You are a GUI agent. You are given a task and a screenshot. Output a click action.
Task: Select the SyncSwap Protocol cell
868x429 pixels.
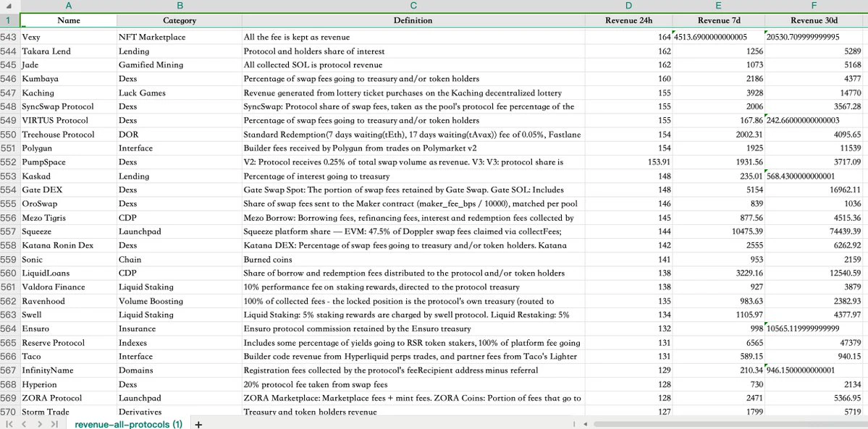tap(69, 107)
